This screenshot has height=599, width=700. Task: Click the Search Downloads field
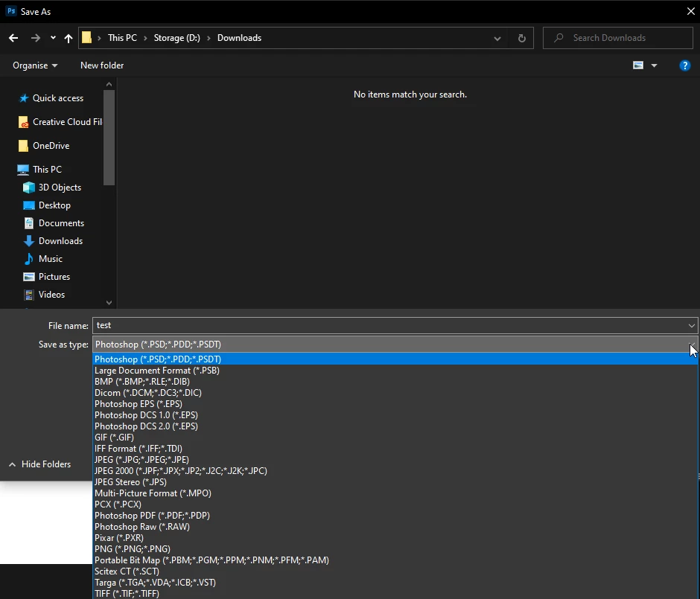click(618, 38)
